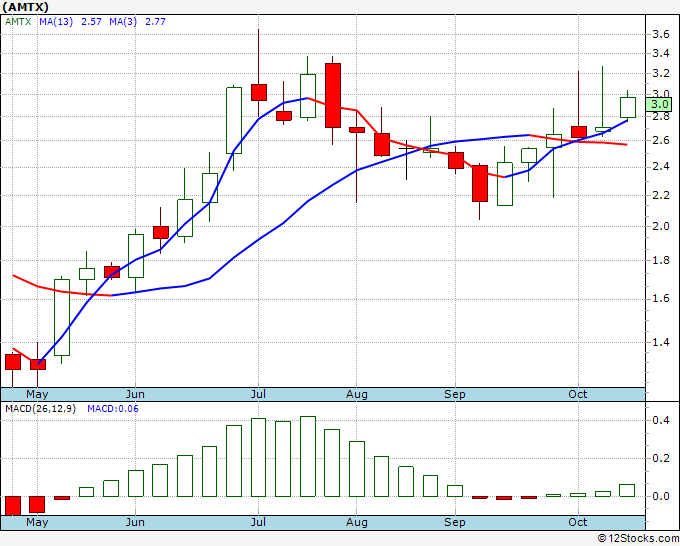Click the 2.6 price axis label
Image resolution: width=680 pixels, height=546 pixels.
click(660, 140)
